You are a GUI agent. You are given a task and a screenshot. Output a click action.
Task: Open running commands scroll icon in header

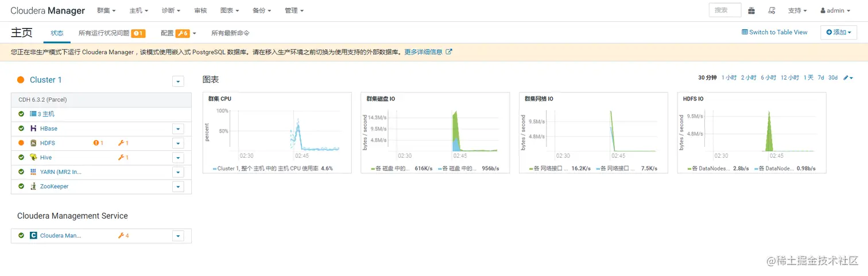pos(772,10)
